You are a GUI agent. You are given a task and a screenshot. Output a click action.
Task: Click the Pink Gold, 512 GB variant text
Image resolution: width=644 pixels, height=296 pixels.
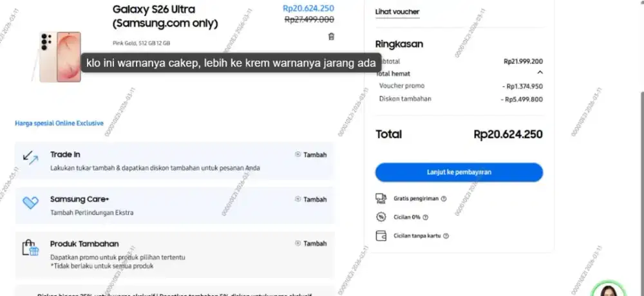(x=141, y=43)
